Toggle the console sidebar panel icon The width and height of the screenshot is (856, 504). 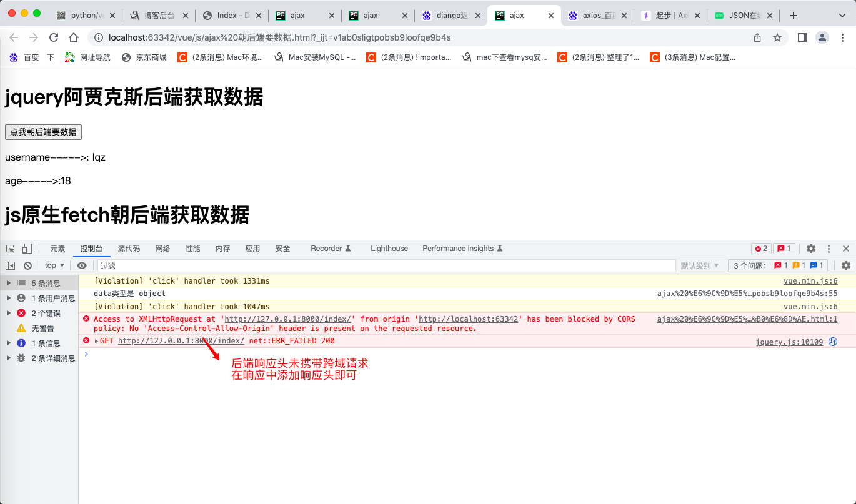pyautogui.click(x=11, y=265)
